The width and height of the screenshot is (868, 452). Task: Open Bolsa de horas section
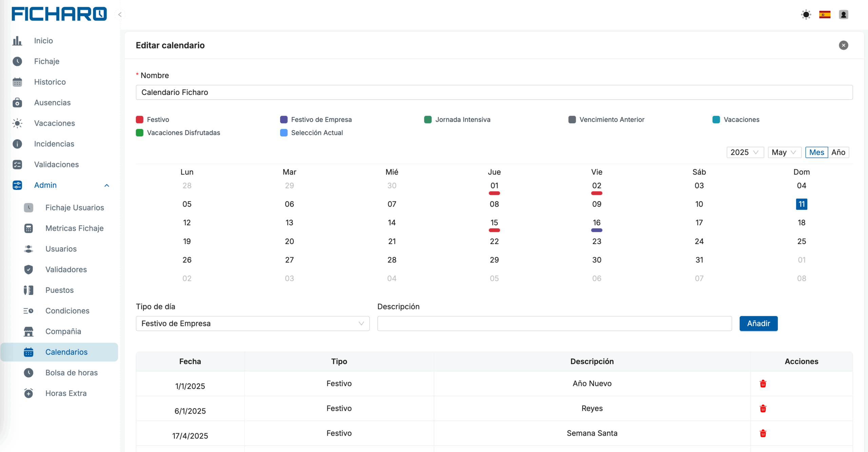[x=71, y=373]
